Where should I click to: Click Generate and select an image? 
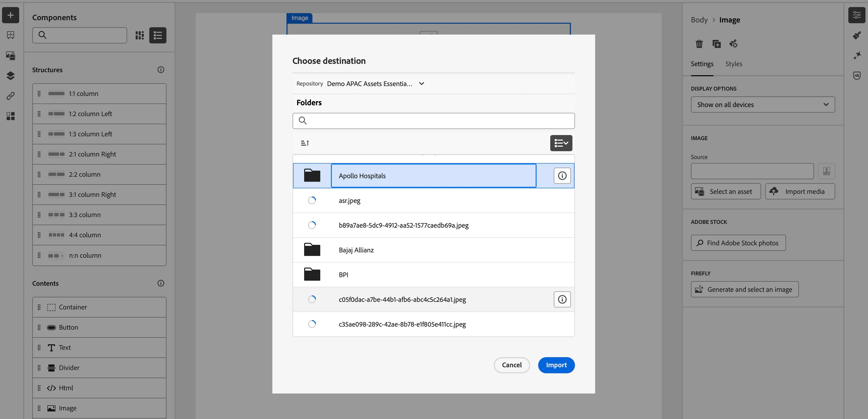745,290
